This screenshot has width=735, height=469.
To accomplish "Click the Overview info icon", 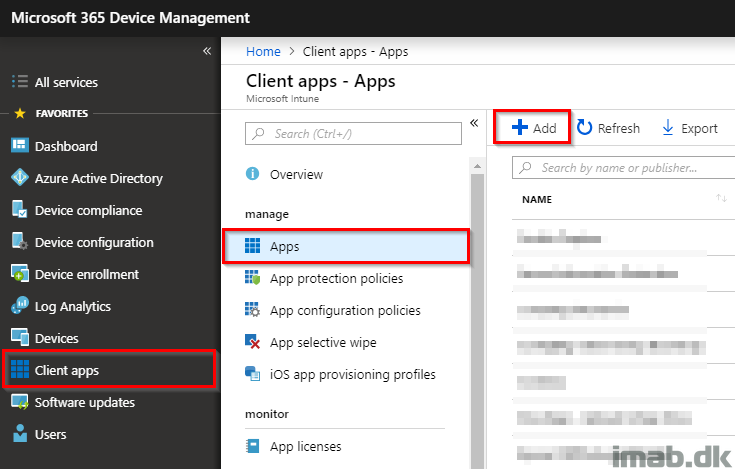I will pos(252,174).
